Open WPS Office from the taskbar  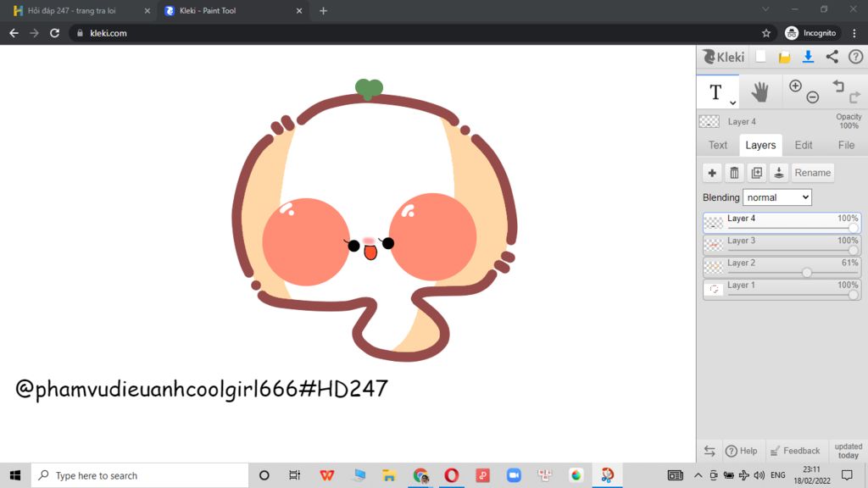coord(326,475)
